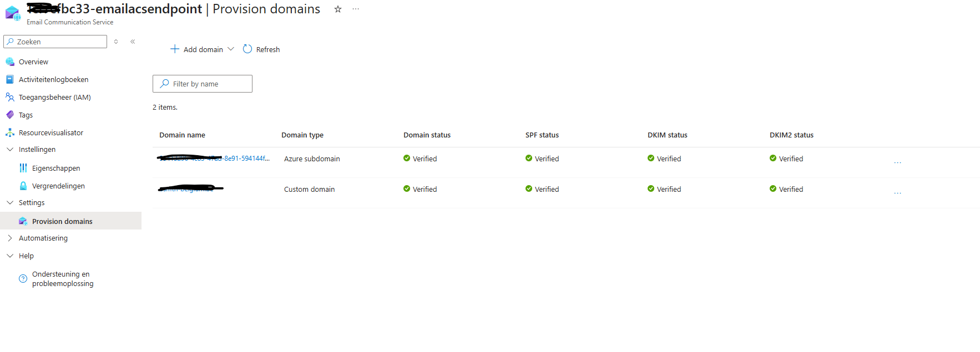Image resolution: width=980 pixels, height=352 pixels.
Task: Click the Refresh button label
Action: (268, 49)
